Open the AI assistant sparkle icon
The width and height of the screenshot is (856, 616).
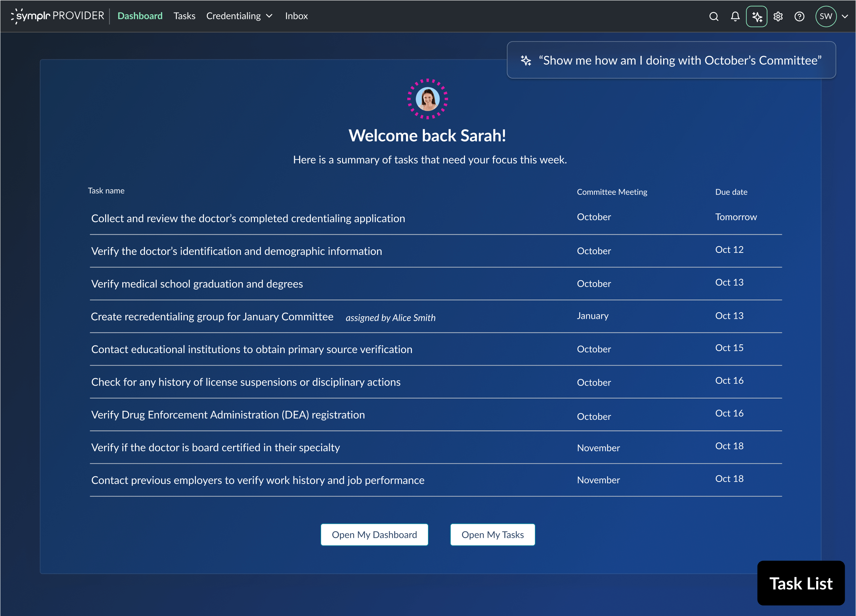click(757, 16)
